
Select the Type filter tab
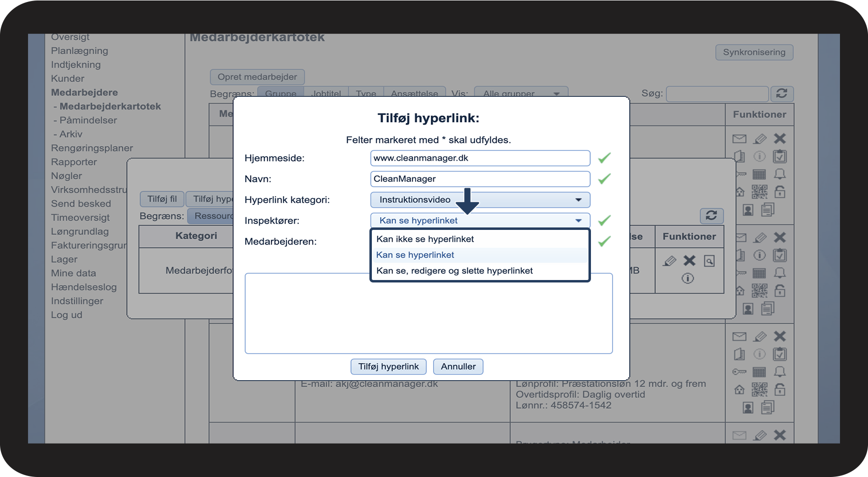click(x=366, y=93)
